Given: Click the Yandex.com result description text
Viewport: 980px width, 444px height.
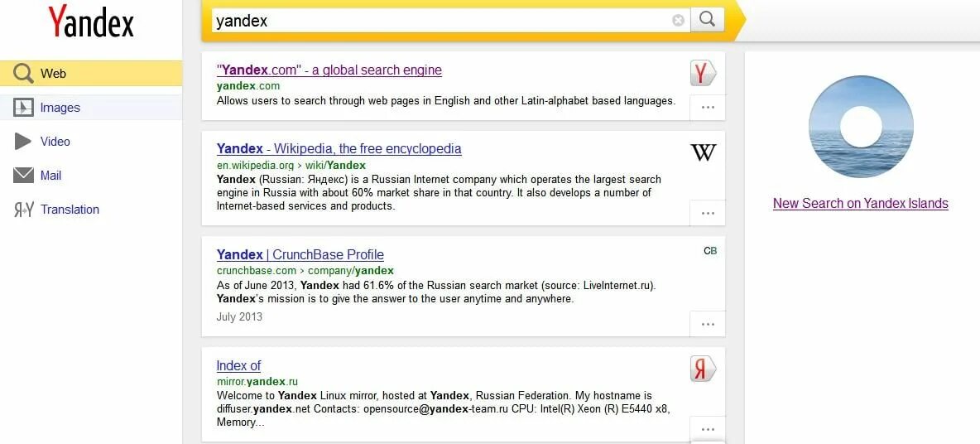Looking at the screenshot, I should pos(446,101).
